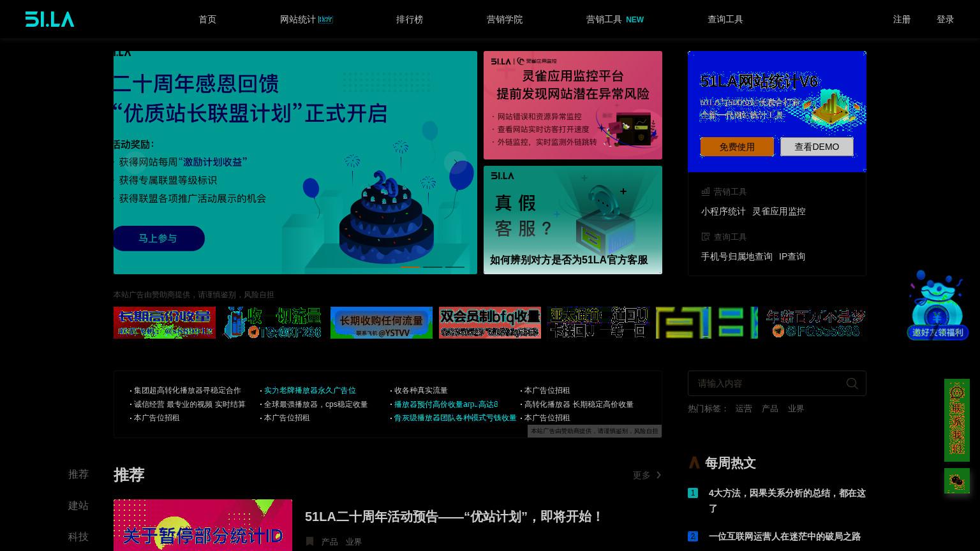Open the 首页 nav item
This screenshot has height=551, width=980.
[x=207, y=20]
